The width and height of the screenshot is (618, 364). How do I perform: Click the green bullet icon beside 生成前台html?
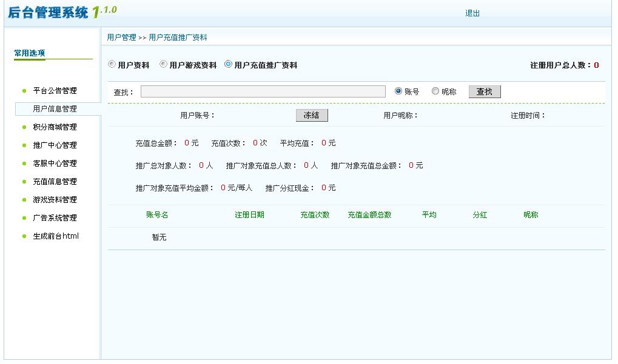[x=24, y=236]
